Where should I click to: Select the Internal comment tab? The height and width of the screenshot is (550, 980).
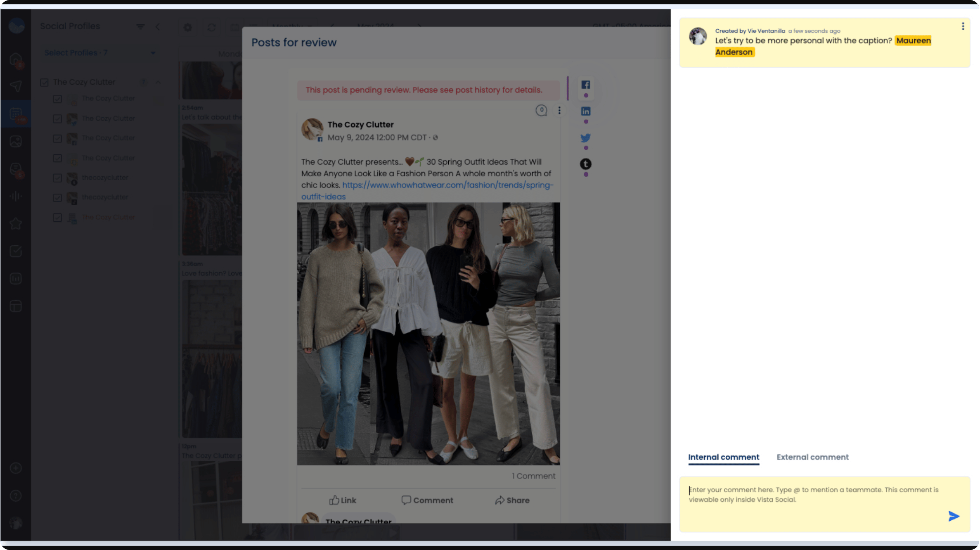pyautogui.click(x=723, y=457)
